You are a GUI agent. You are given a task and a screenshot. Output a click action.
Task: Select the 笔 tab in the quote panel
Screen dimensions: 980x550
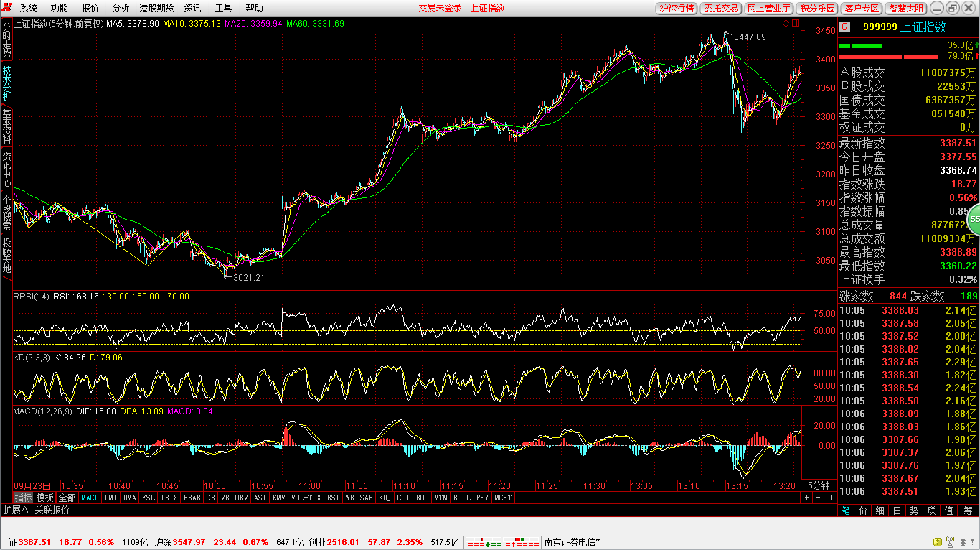coord(846,511)
